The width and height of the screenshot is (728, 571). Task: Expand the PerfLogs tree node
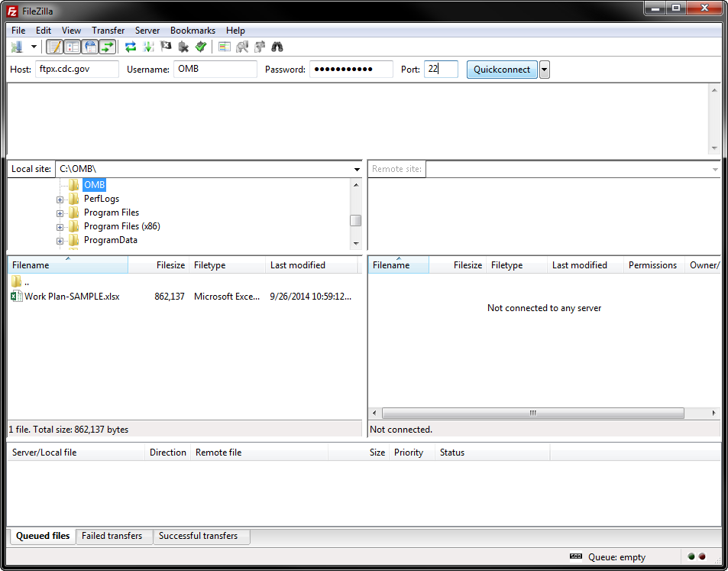[x=60, y=200]
